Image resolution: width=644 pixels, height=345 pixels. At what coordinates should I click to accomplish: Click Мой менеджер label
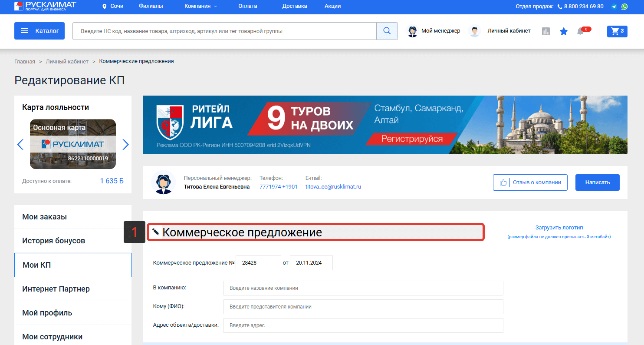[440, 31]
